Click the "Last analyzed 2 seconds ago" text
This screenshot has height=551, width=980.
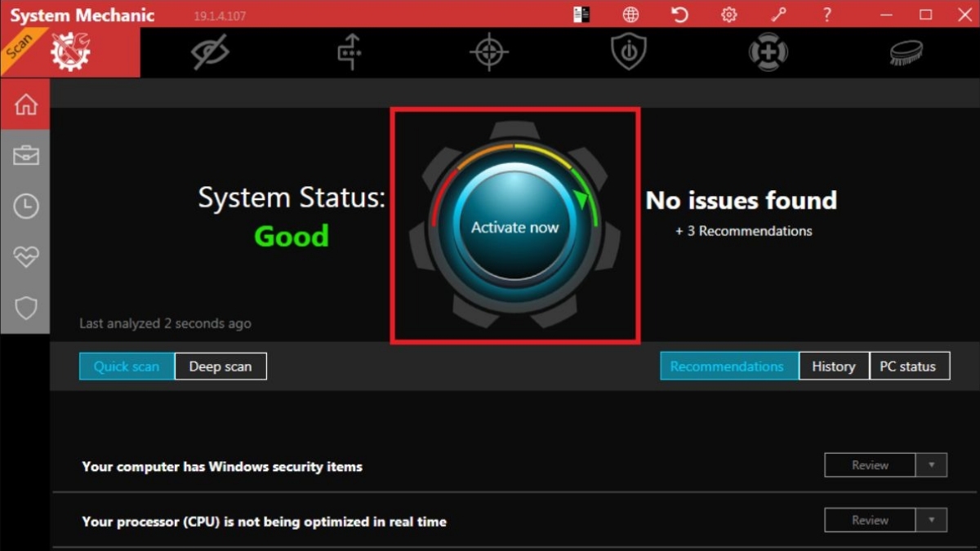pyautogui.click(x=165, y=324)
